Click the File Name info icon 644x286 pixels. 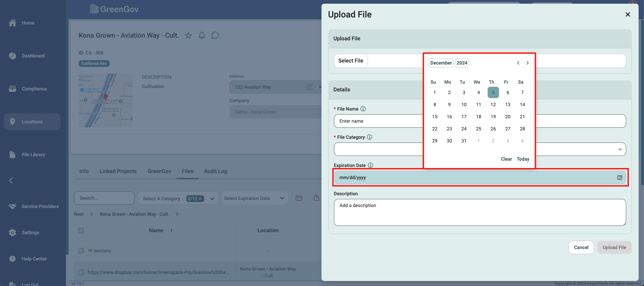pos(363,109)
